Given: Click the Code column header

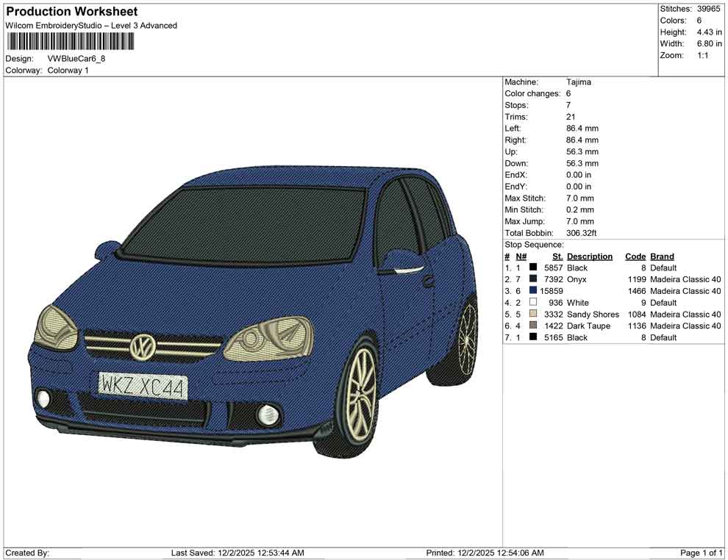Looking at the screenshot, I should (x=635, y=256).
